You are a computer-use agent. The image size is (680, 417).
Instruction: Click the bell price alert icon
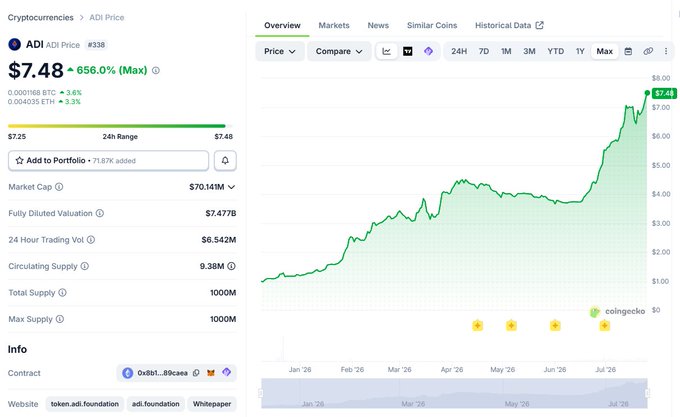click(225, 160)
